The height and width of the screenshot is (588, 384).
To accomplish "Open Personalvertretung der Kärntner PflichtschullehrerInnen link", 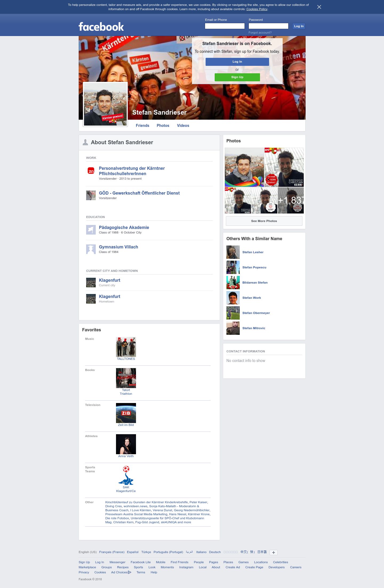I will coord(132,171).
